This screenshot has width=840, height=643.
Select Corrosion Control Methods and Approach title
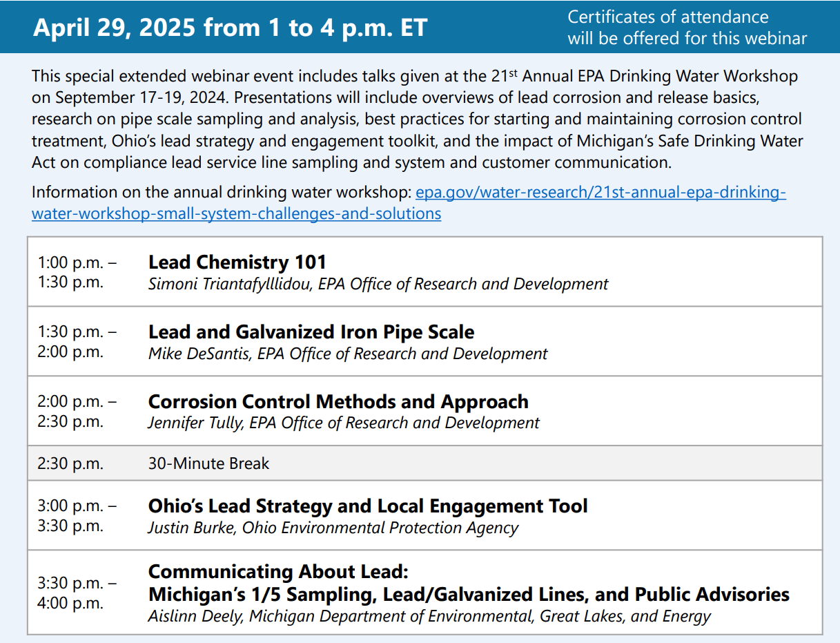click(x=338, y=402)
